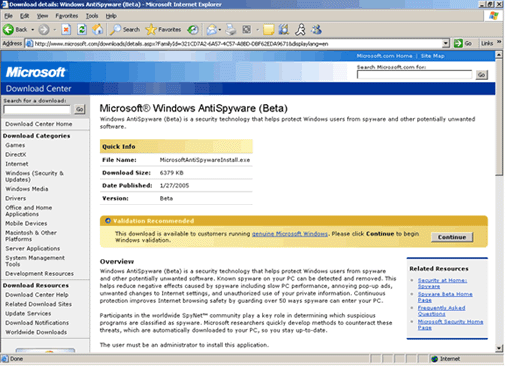Click the last blue people toolbar icon
This screenshot has height=366, width=505.
pyautogui.click(x=316, y=30)
